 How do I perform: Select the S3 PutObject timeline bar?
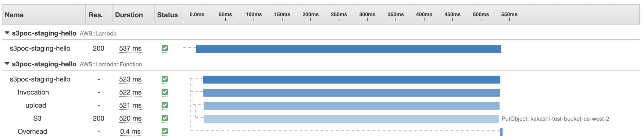tap(351, 119)
